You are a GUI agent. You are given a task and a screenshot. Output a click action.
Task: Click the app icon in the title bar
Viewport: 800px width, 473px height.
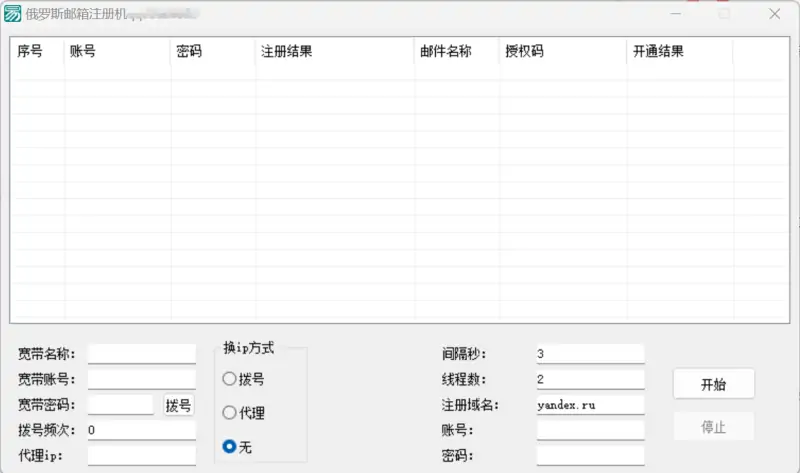(13, 14)
